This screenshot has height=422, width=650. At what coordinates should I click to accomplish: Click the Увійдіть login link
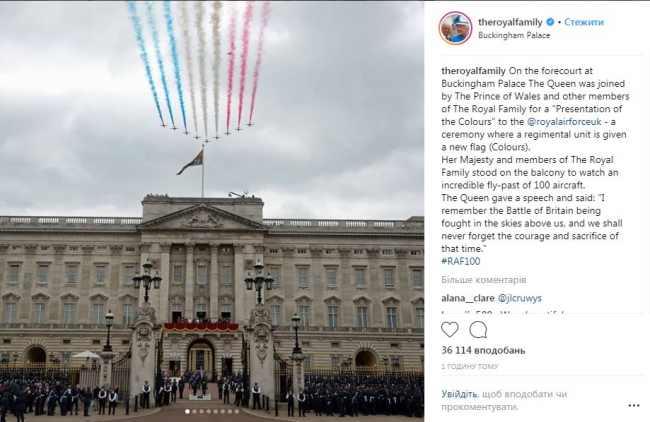pos(459,394)
